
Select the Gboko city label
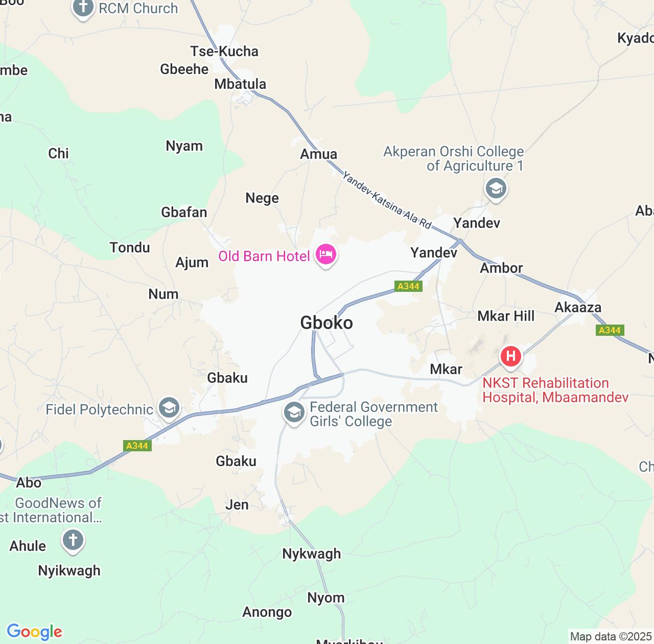326,323
